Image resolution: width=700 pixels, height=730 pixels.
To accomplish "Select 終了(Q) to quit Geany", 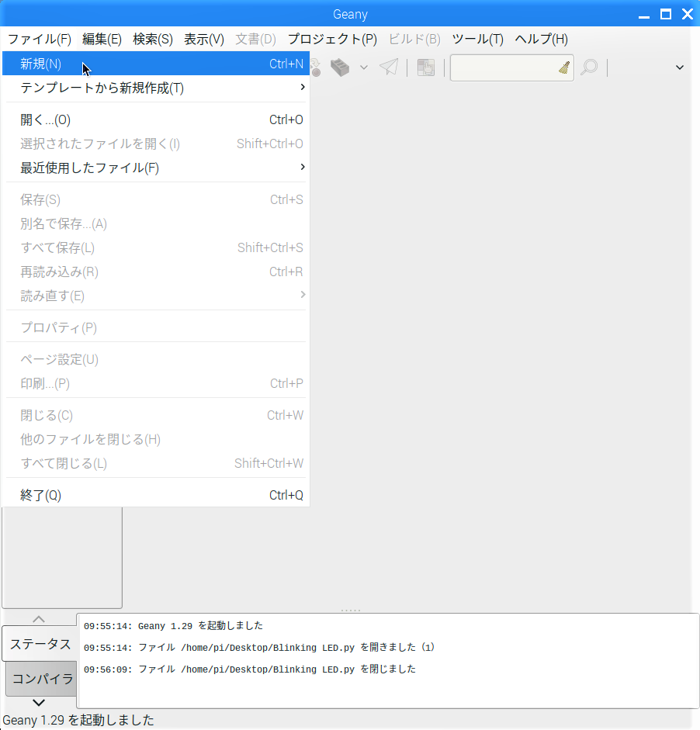I will coord(156,495).
